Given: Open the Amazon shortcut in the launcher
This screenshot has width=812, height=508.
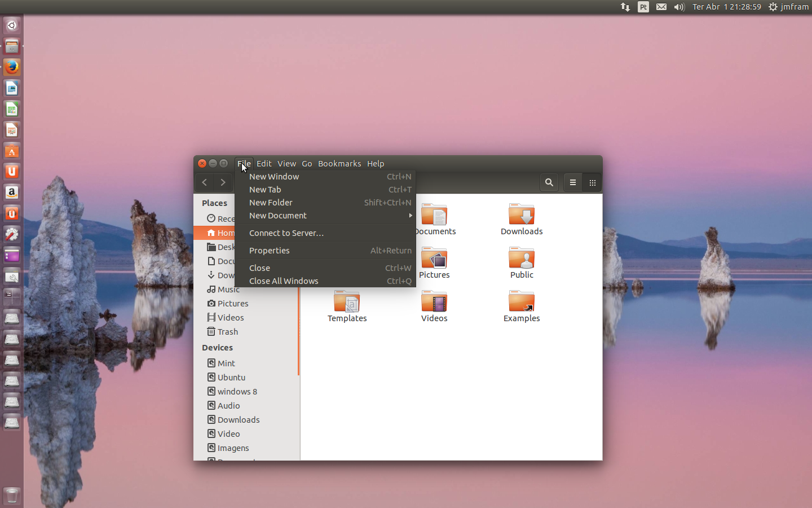Looking at the screenshot, I should (11, 192).
